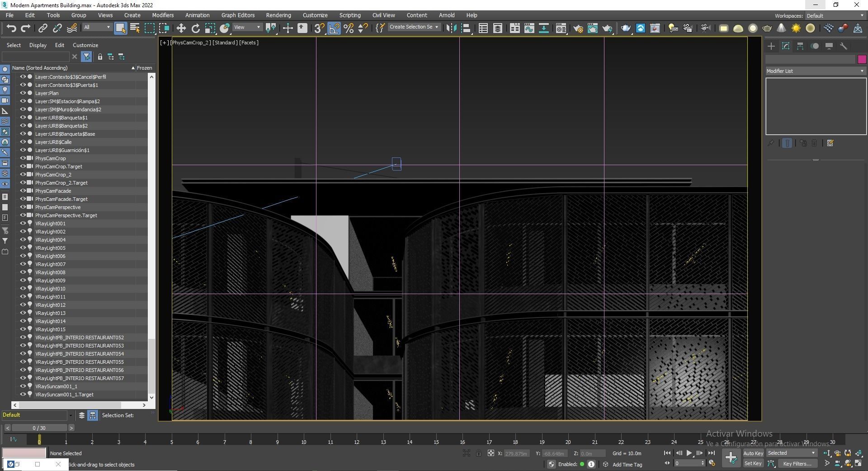This screenshot has width=868, height=471.
Task: Click the Render Production teapot icon
Action: pos(607,28)
